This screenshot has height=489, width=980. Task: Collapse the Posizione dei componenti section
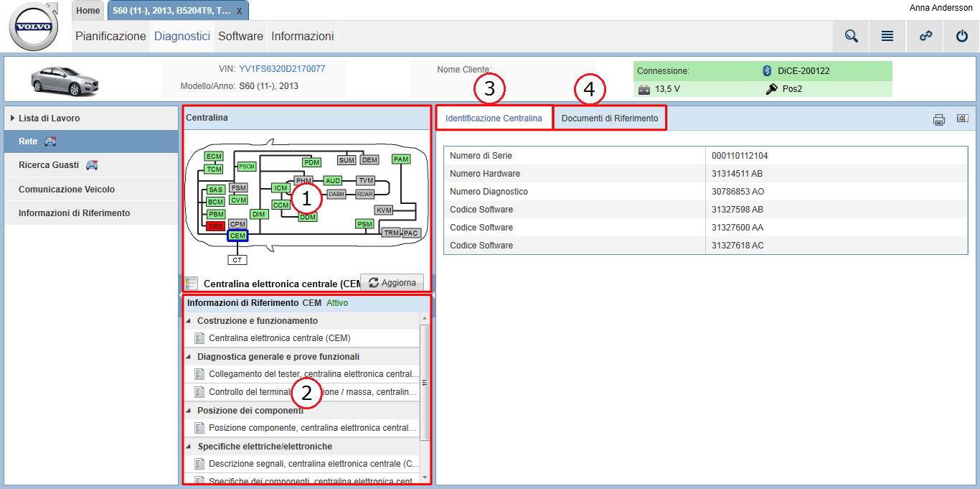pyautogui.click(x=189, y=411)
